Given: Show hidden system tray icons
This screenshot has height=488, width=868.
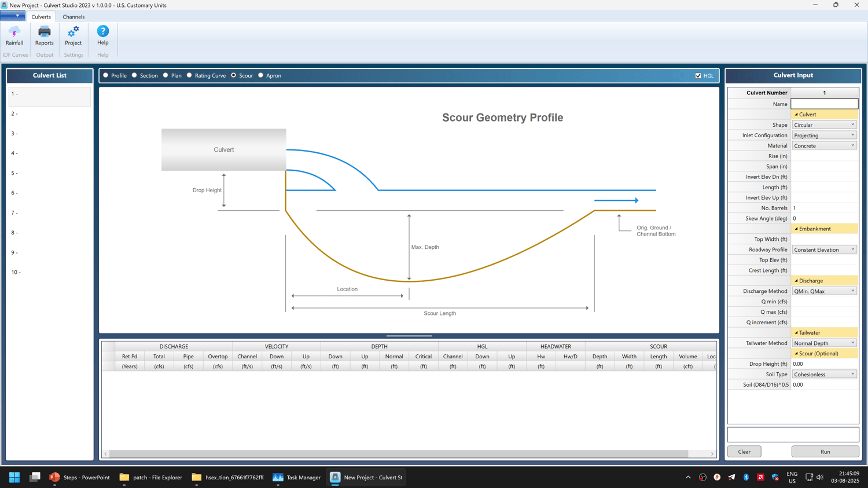Looking at the screenshot, I should 688,478.
